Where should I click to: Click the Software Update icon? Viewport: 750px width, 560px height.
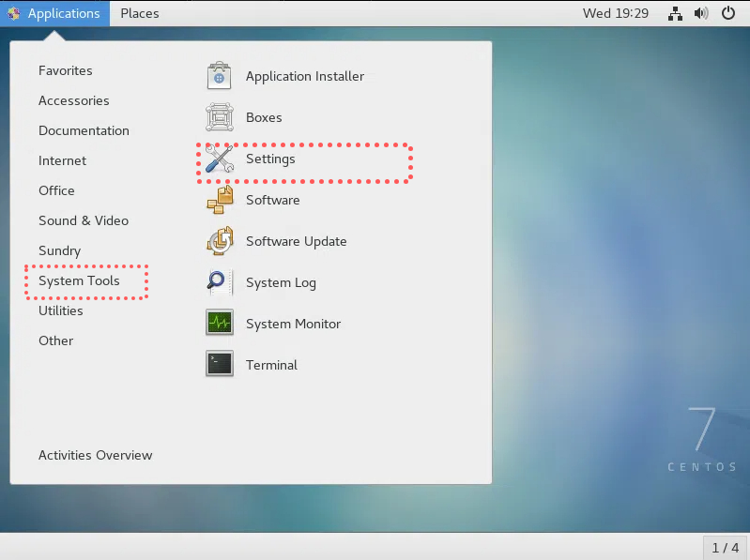[x=220, y=241]
